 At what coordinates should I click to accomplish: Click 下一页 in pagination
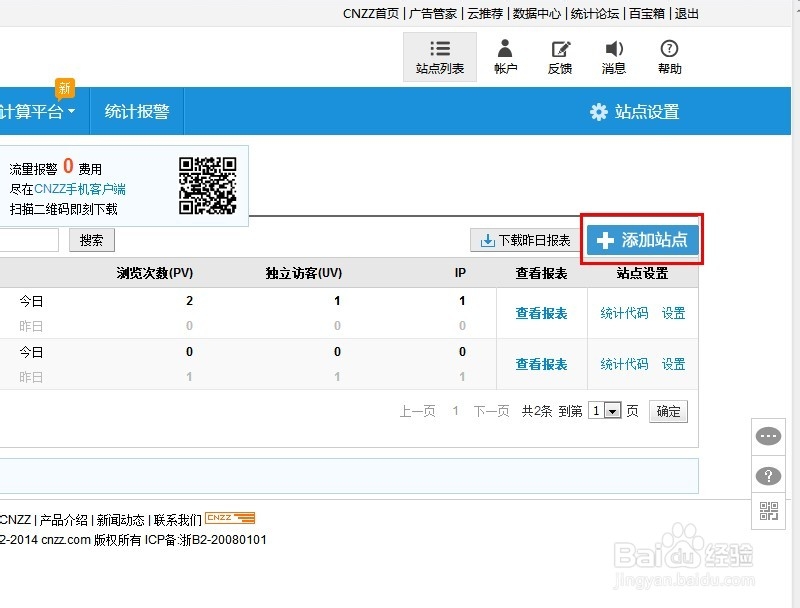[x=491, y=411]
